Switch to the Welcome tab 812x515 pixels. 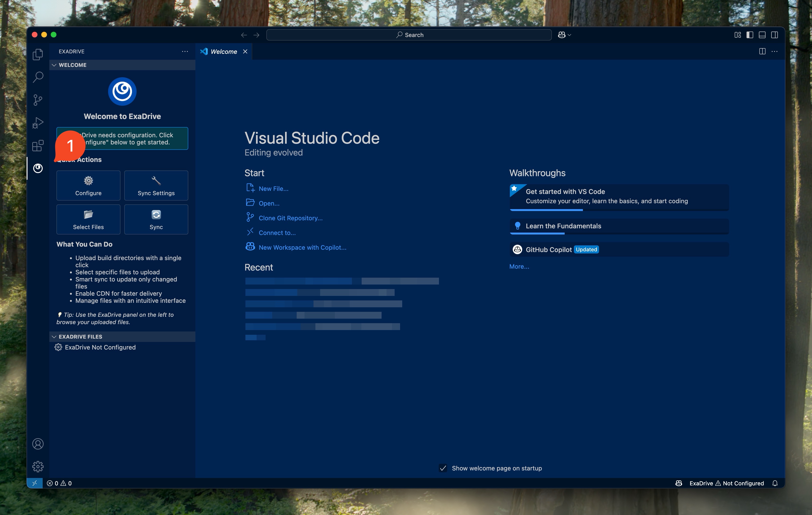(224, 51)
